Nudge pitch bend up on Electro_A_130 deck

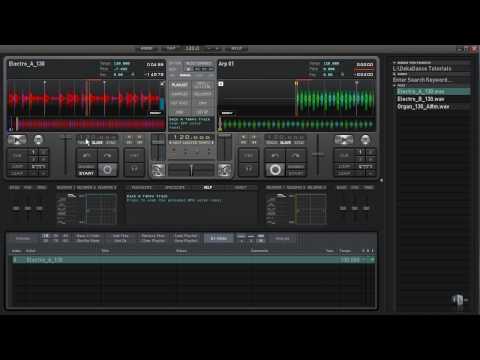107,155
